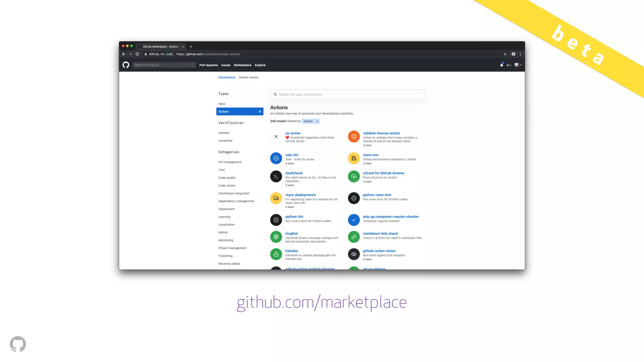644x362 pixels.
Task: Open the markdown-link-check link
Action: point(380,233)
